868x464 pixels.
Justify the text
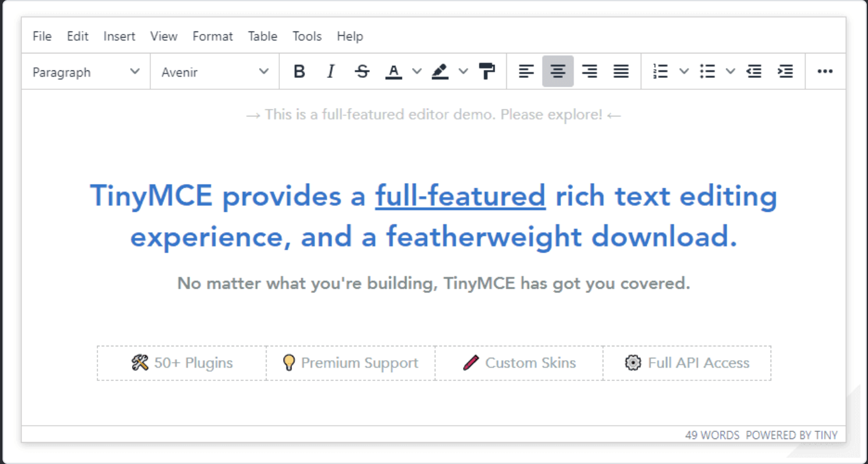pyautogui.click(x=621, y=72)
